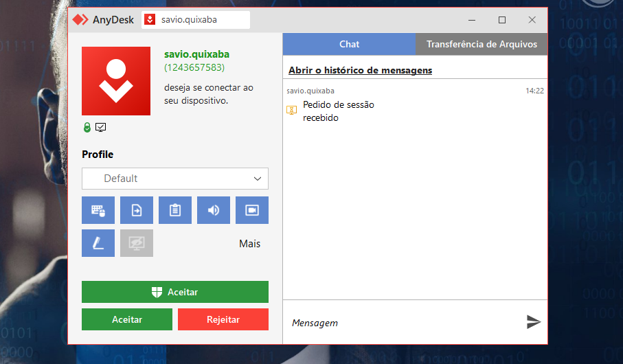Click the green security lock icon
Screen dimensions: 623x364
[87, 127]
